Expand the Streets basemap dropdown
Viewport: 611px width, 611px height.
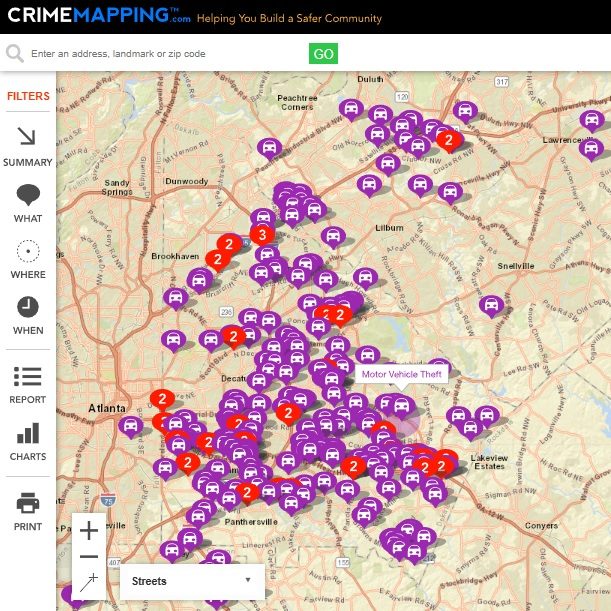(x=191, y=580)
